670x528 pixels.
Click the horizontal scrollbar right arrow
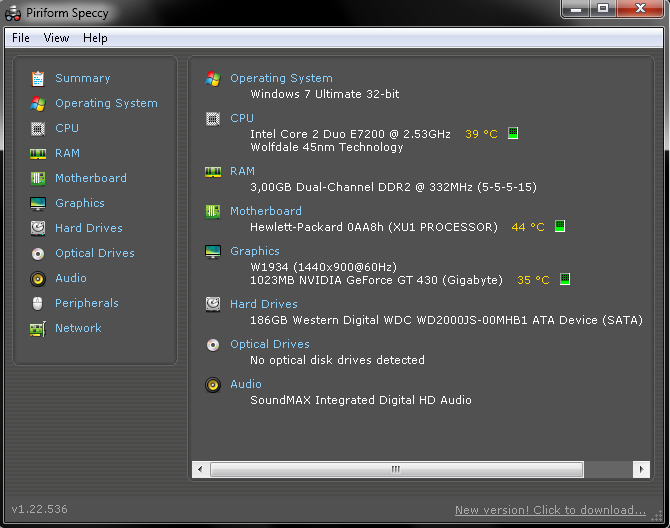641,469
